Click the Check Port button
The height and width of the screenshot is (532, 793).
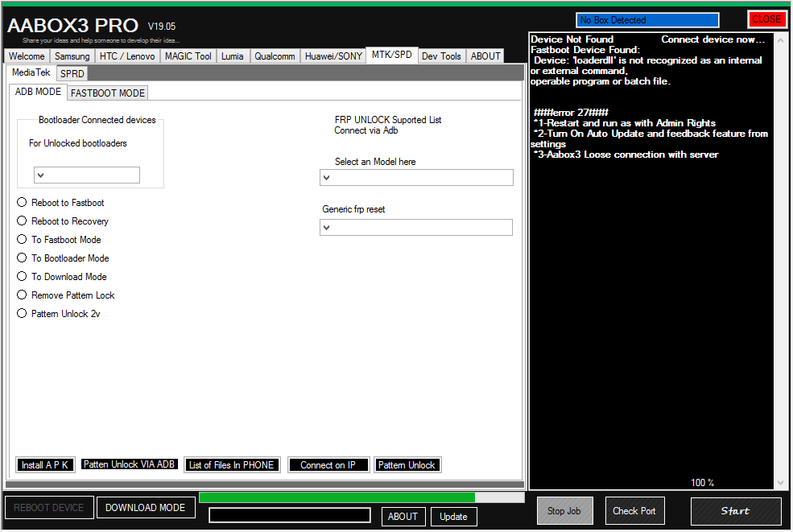634,511
